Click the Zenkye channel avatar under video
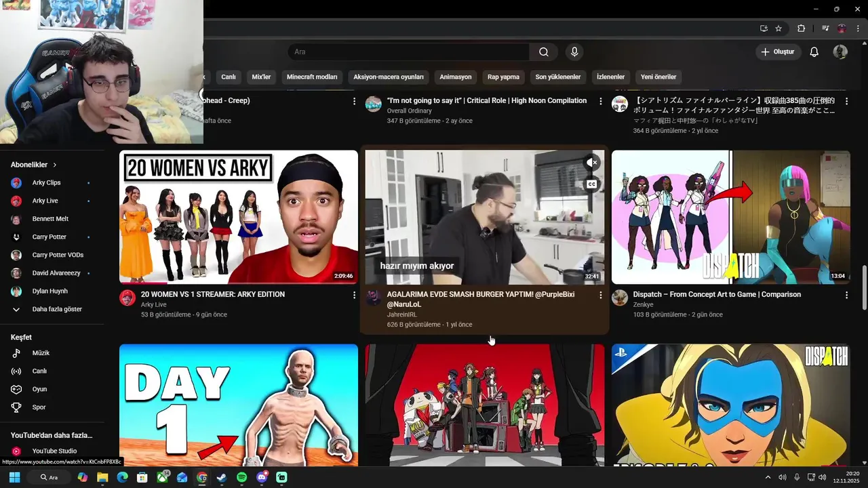Screen dimensions: 868x488 tap(620, 298)
